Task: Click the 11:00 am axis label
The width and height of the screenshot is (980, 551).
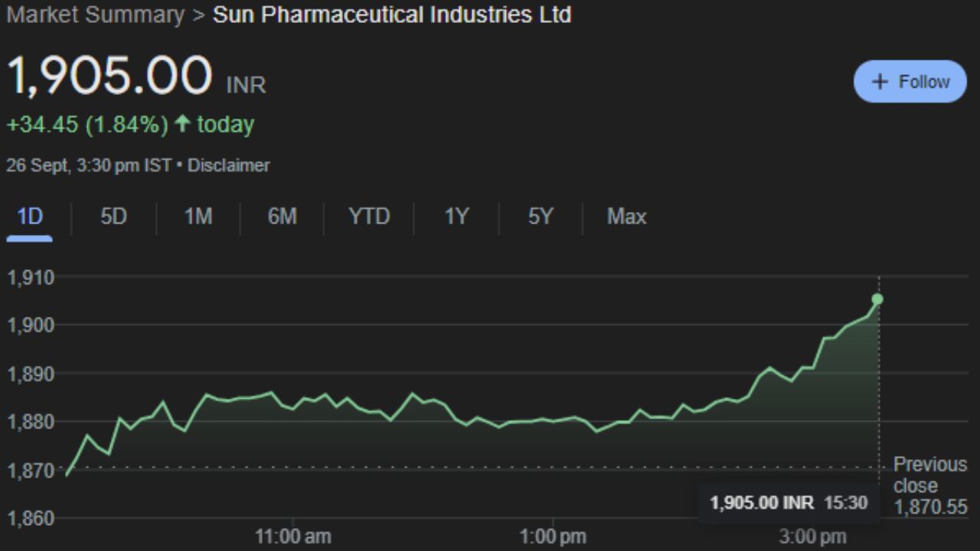Action: coord(292,536)
